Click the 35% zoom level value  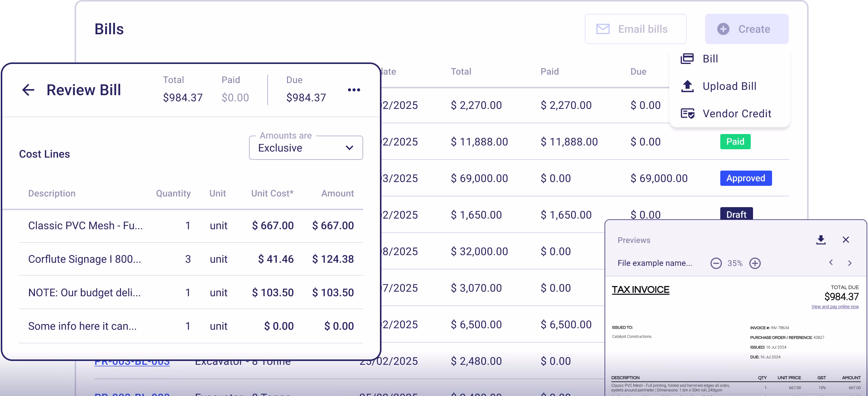click(x=735, y=263)
